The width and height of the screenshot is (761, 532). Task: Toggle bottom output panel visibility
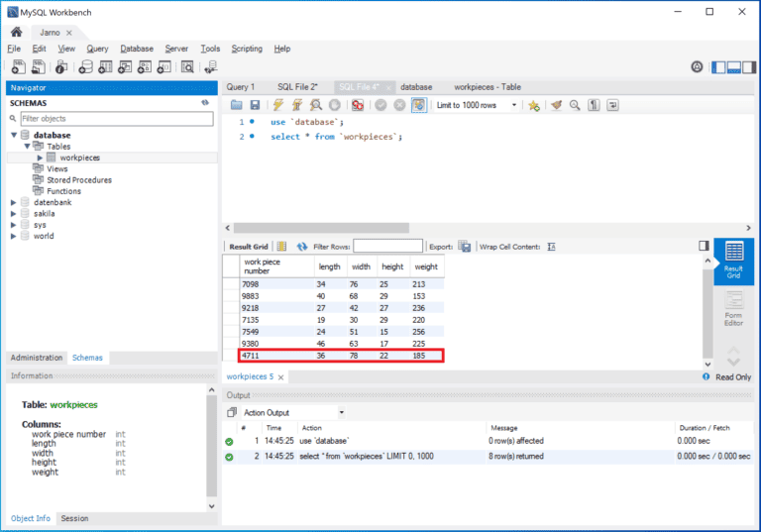pyautogui.click(x=734, y=67)
